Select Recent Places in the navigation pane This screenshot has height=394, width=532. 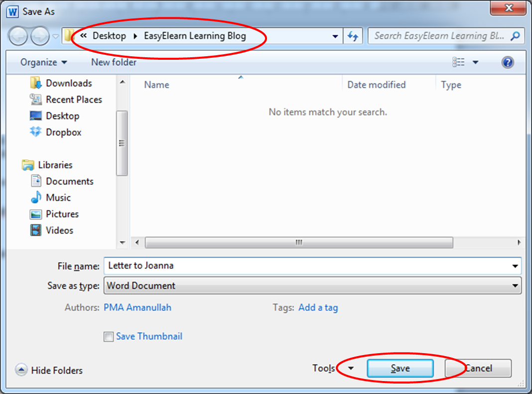coord(74,99)
